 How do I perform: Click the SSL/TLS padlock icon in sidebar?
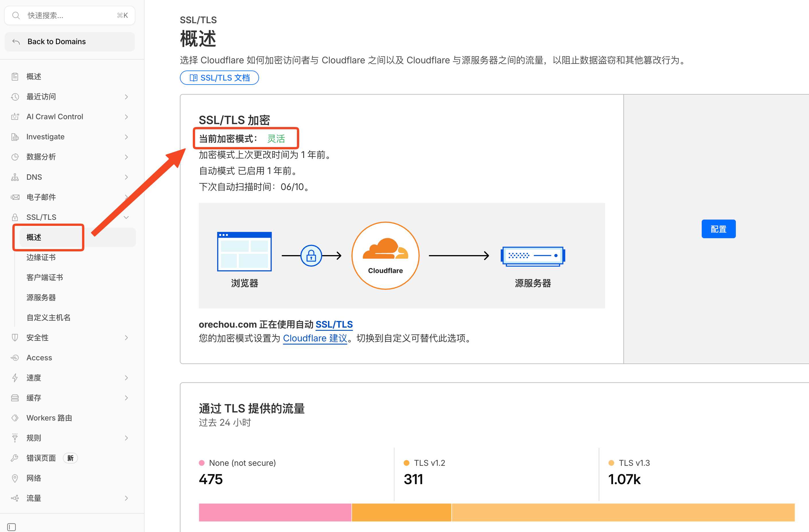(x=15, y=217)
